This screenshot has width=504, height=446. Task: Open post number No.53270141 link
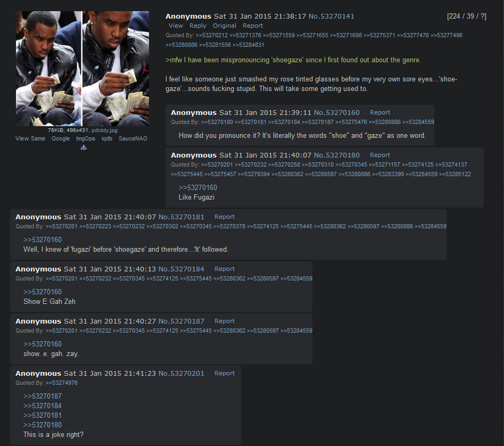click(332, 16)
